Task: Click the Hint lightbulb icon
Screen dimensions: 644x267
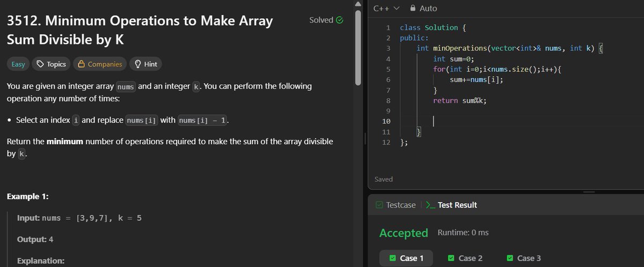Action: click(x=137, y=64)
